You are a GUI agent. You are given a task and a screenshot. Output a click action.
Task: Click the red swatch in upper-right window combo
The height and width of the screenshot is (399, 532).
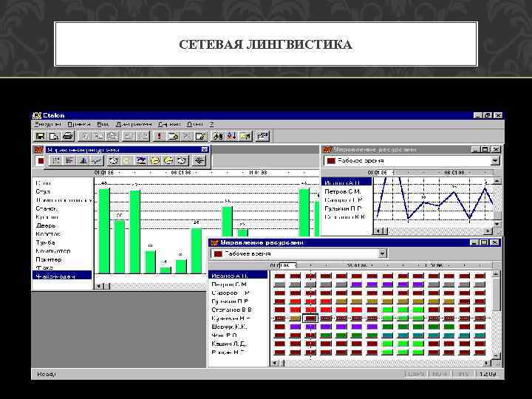331,161
